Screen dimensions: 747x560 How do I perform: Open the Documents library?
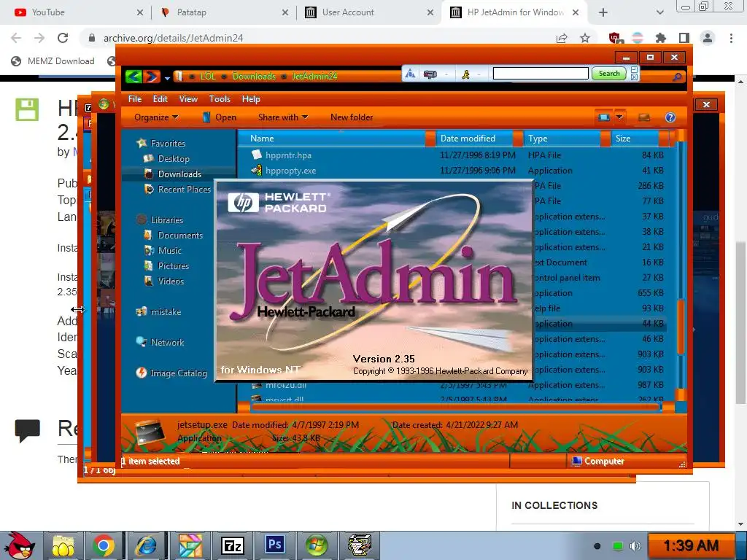pos(174,236)
